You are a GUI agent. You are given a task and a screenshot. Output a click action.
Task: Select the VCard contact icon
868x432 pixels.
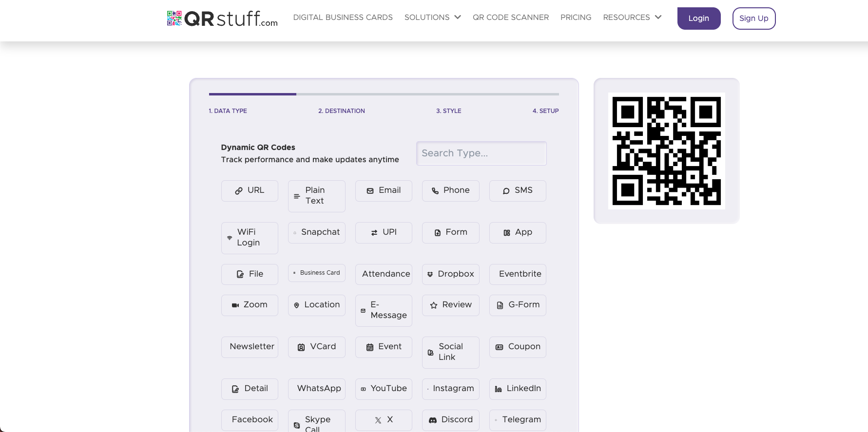pyautogui.click(x=301, y=347)
